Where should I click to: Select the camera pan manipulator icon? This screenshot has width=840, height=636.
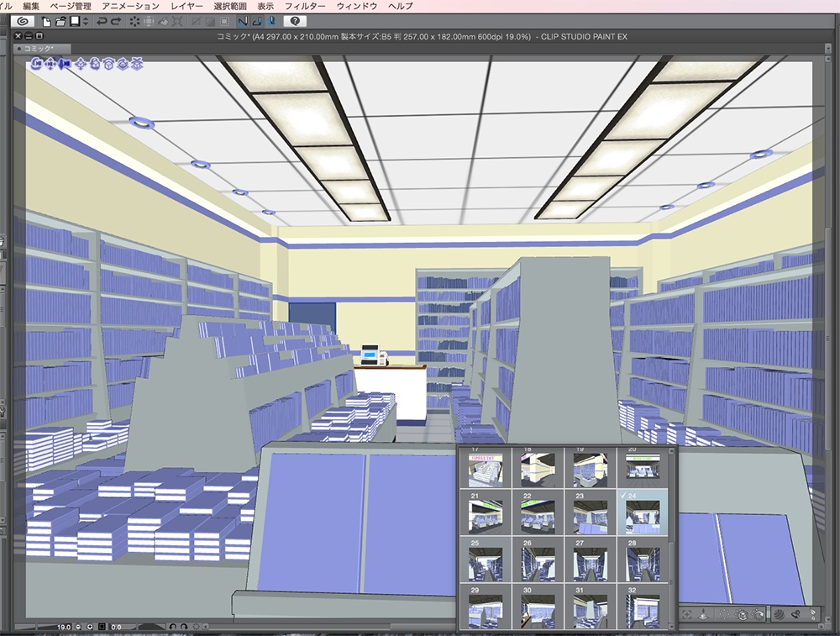coord(50,64)
